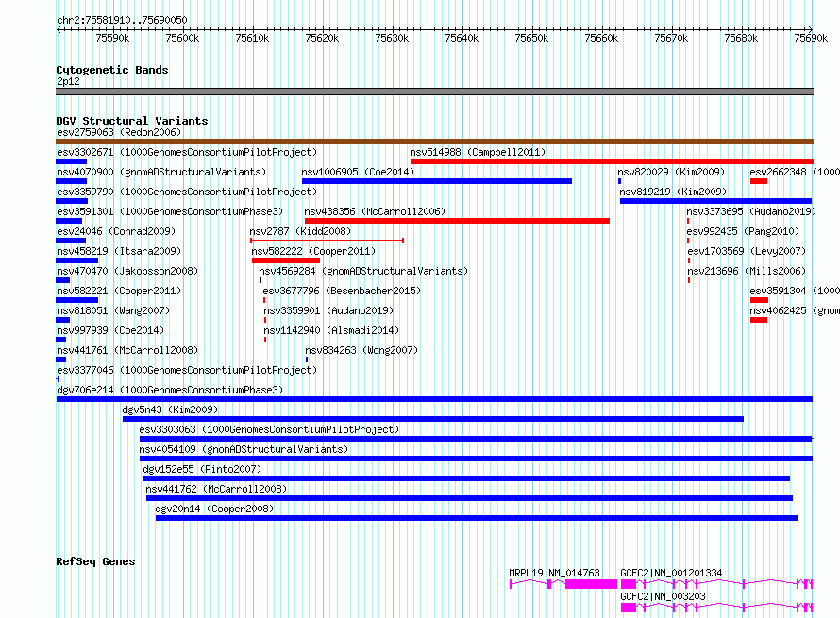Click the blue dgv706e214 variant bar
The image size is (840, 618).
click(434, 399)
